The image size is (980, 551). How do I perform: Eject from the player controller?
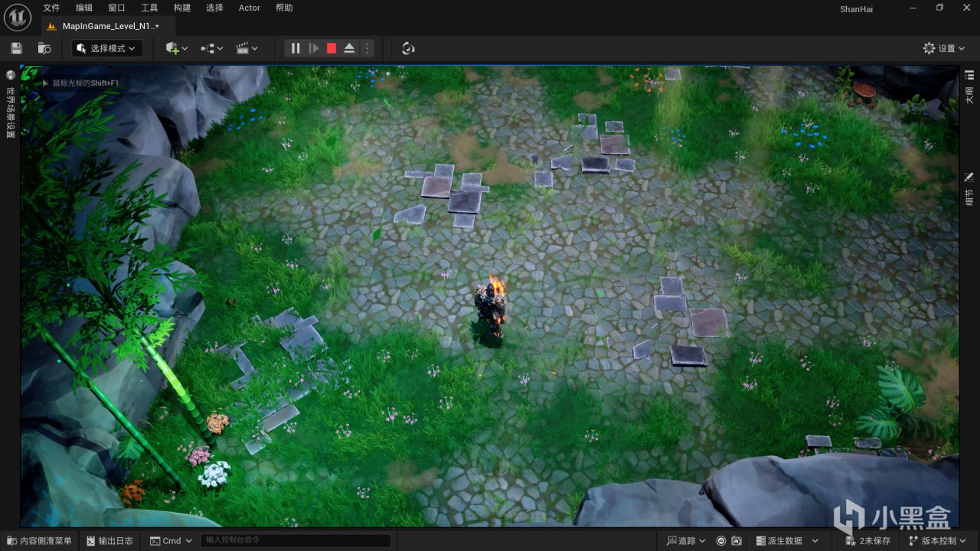[x=349, y=48]
